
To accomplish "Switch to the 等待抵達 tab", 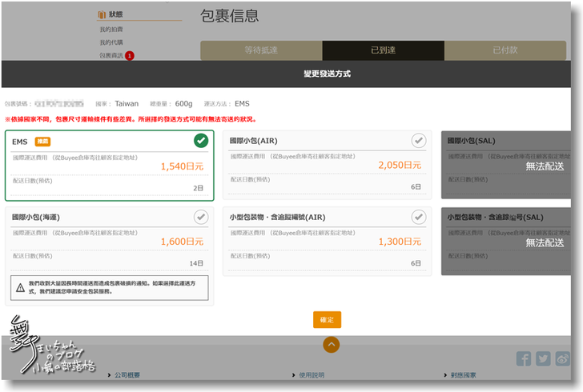I will [x=261, y=50].
